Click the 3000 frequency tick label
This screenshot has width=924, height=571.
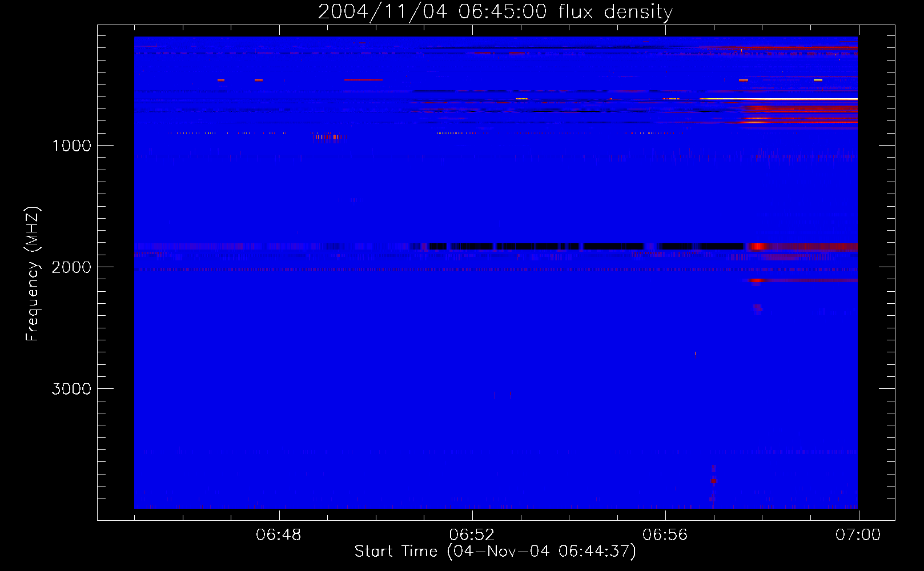(71, 389)
